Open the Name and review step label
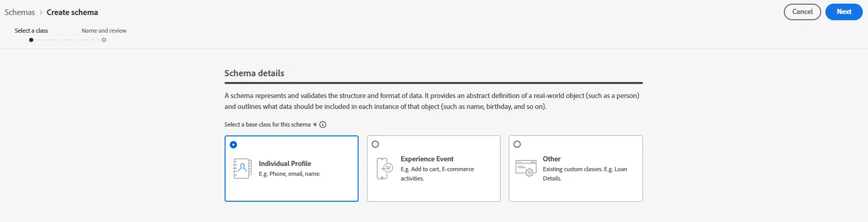The image size is (868, 222). click(104, 31)
